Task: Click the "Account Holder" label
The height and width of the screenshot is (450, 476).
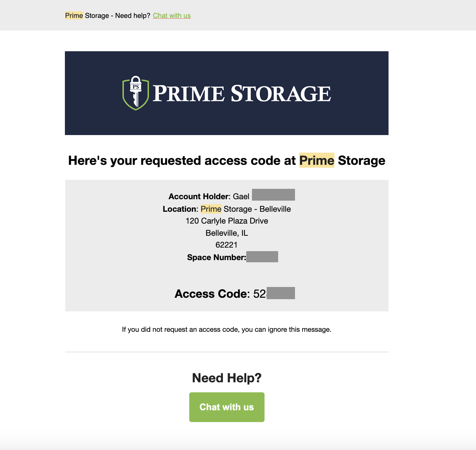Action: pos(198,196)
